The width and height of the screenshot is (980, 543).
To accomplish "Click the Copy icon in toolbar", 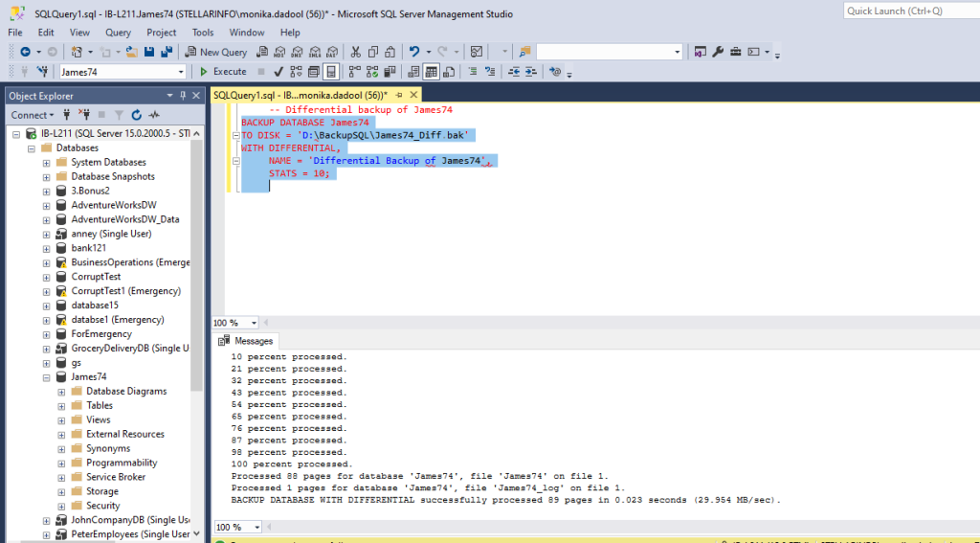I will pos(373,52).
